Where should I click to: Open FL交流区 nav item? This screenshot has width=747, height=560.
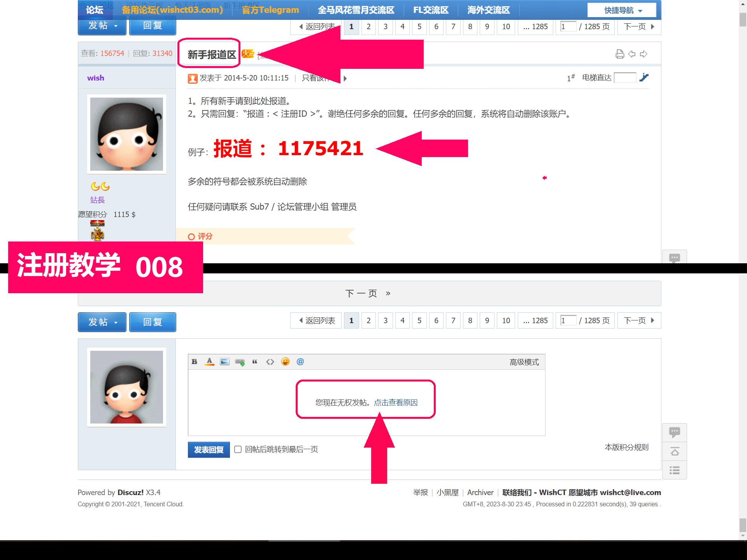[x=431, y=10]
